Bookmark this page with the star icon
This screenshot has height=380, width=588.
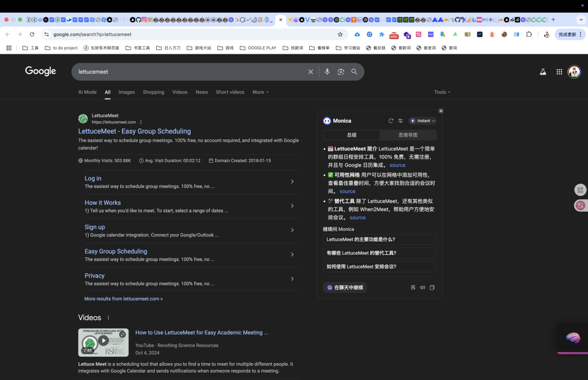click(x=340, y=34)
